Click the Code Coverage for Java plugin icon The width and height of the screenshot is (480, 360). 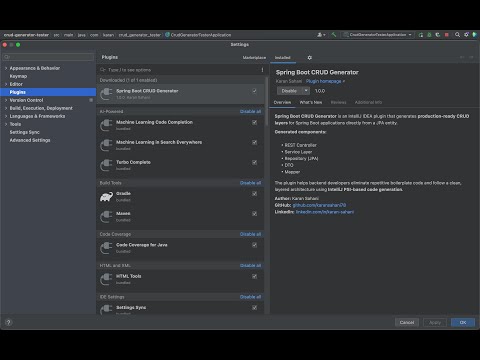[106, 248]
